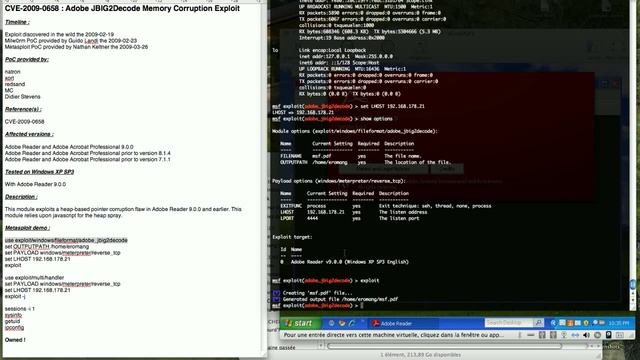Screen dimensions: 640x360
Task: Click the 'show options' command in terminal
Action: pos(376,119)
